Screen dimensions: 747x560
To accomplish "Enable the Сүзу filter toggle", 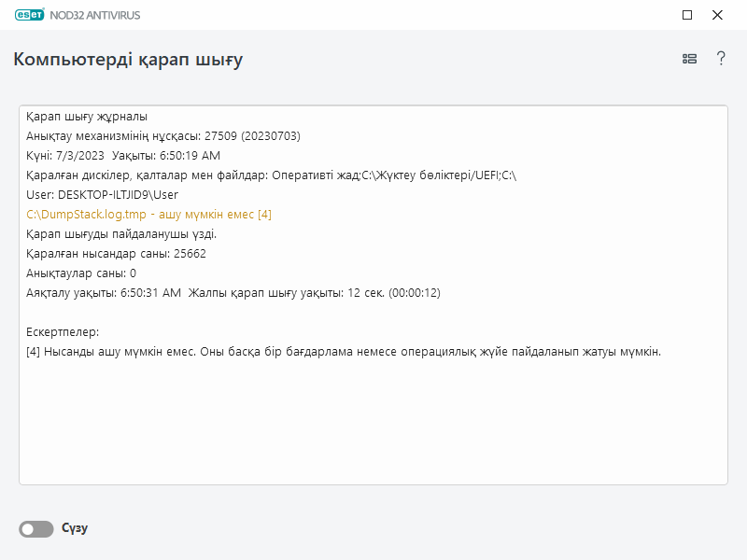I will tap(36, 529).
